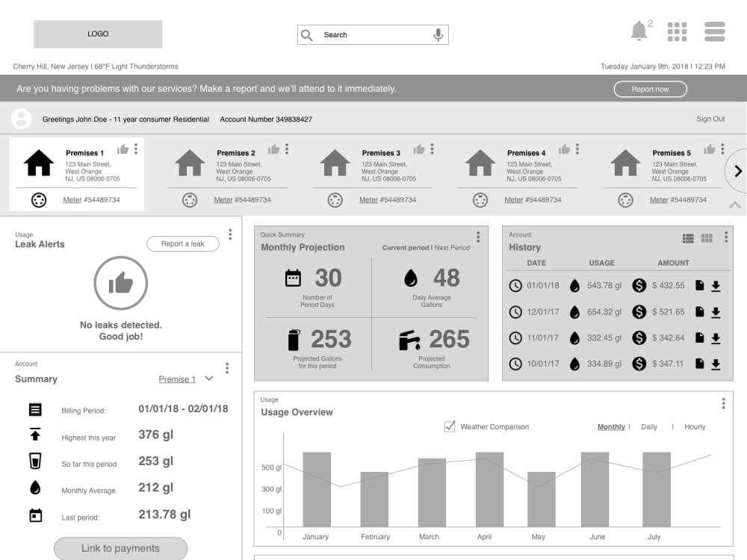Click the clock icon in 10/01/17 row

coord(515,364)
